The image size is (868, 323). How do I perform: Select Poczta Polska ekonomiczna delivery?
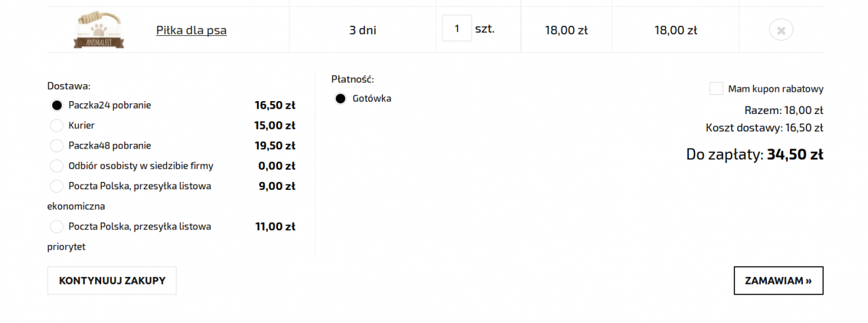[57, 186]
